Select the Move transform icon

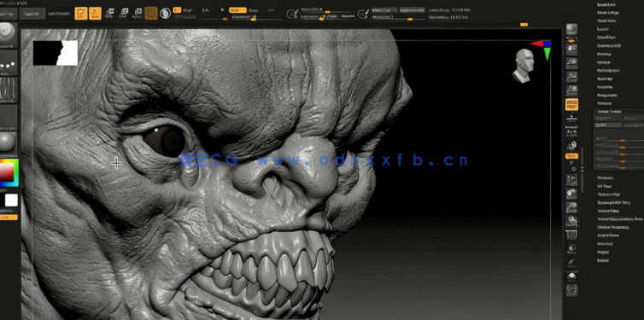(x=109, y=13)
